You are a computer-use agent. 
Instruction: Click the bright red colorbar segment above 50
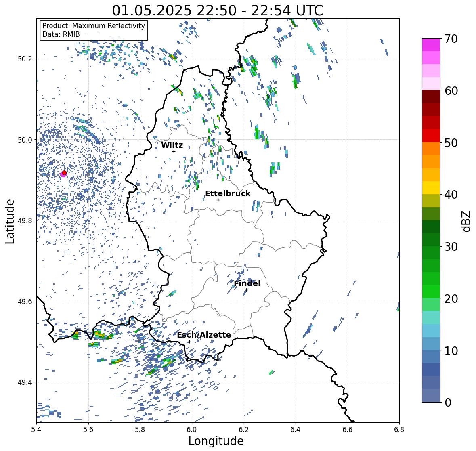pyautogui.click(x=431, y=136)
